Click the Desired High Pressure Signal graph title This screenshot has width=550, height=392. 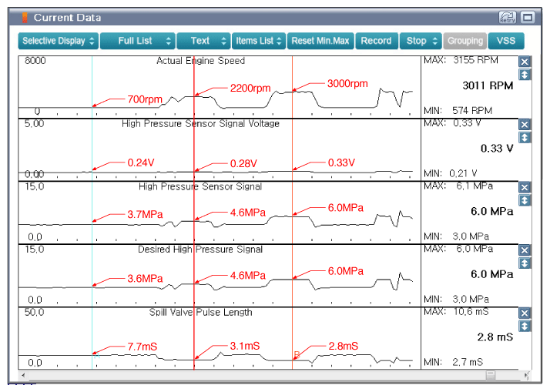pyautogui.click(x=200, y=250)
